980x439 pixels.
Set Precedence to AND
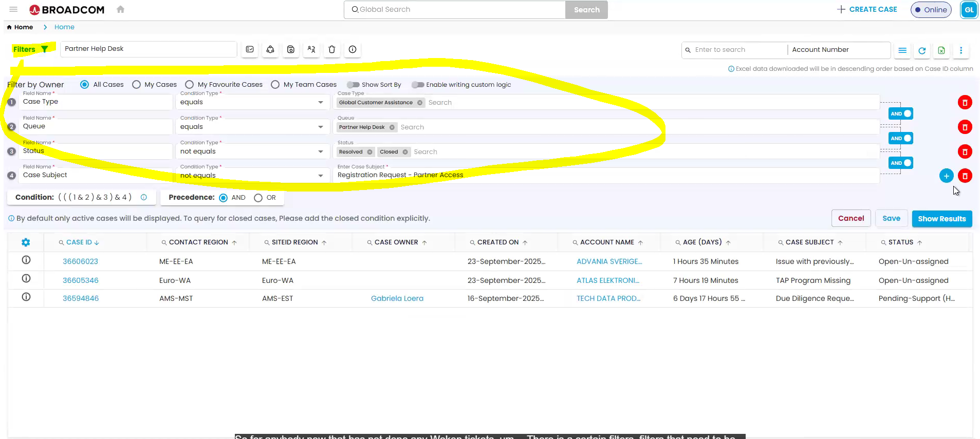tap(223, 198)
